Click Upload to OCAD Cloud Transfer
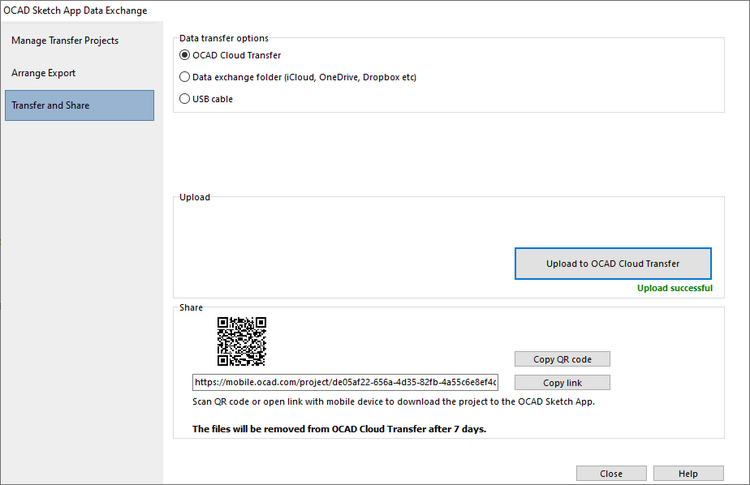Viewport: 750px width, 485px height. [x=613, y=264]
